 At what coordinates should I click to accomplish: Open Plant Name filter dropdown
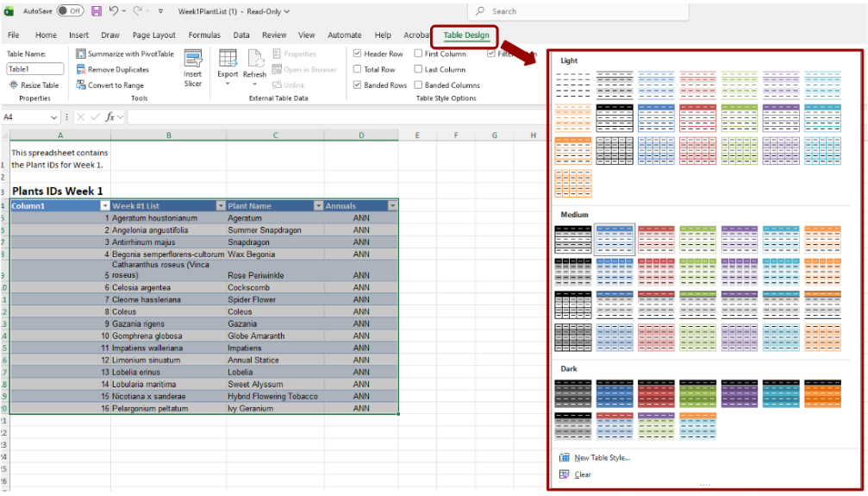coord(318,205)
